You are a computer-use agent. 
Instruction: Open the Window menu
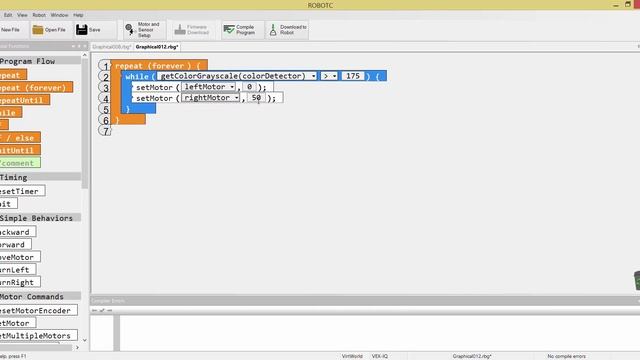point(59,15)
